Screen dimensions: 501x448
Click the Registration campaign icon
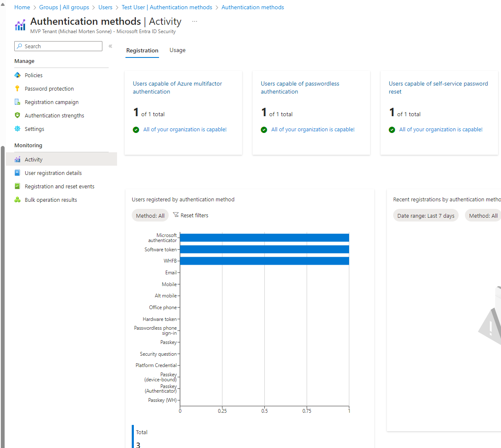point(17,102)
